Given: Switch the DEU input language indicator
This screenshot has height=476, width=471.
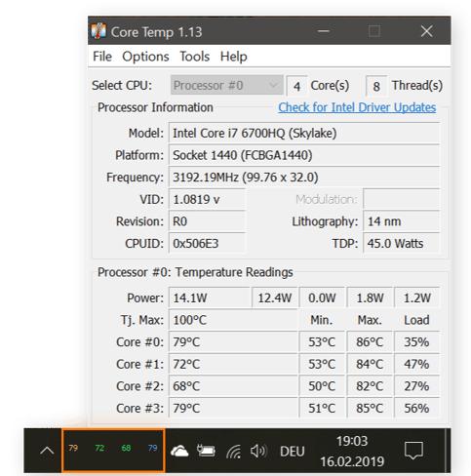Looking at the screenshot, I should pos(293,452).
